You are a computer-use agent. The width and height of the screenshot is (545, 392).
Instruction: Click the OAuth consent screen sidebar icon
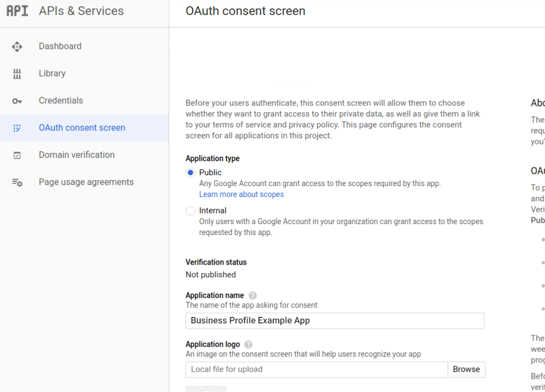(17, 127)
